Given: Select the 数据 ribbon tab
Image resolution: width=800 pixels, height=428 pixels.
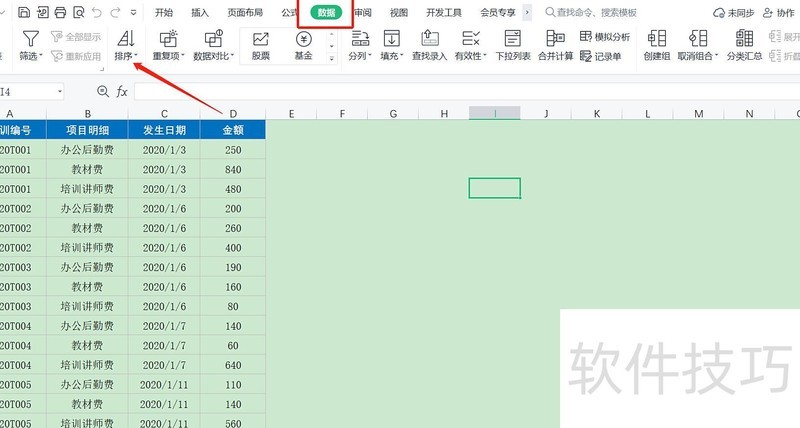Looking at the screenshot, I should point(326,13).
